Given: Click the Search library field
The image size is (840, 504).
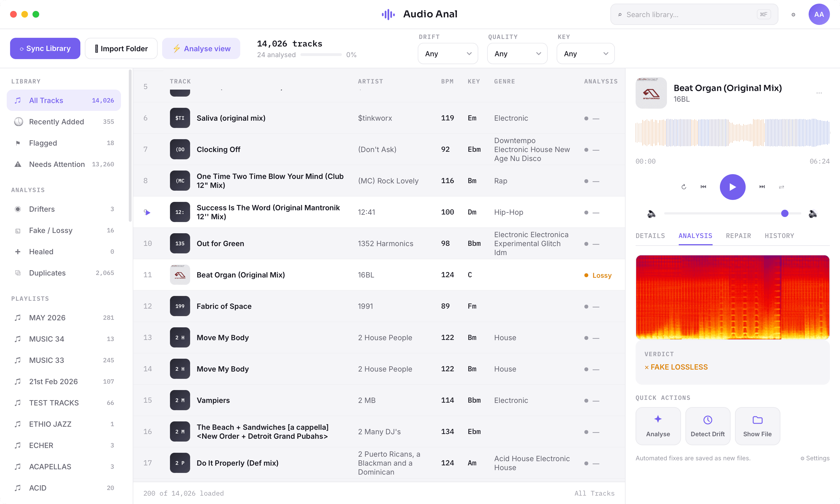Looking at the screenshot, I should [694, 15].
